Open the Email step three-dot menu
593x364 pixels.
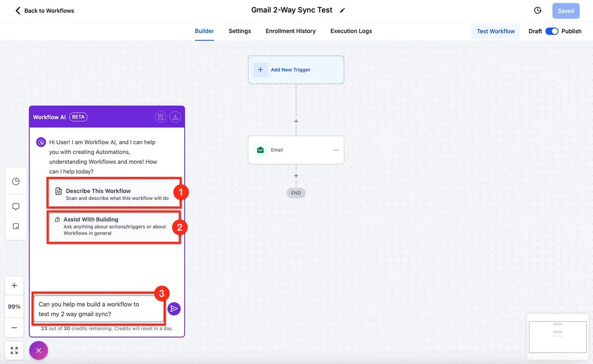[x=336, y=150]
